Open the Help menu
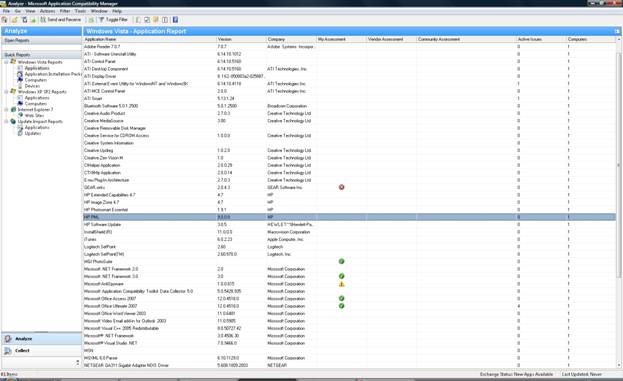 pyautogui.click(x=117, y=11)
